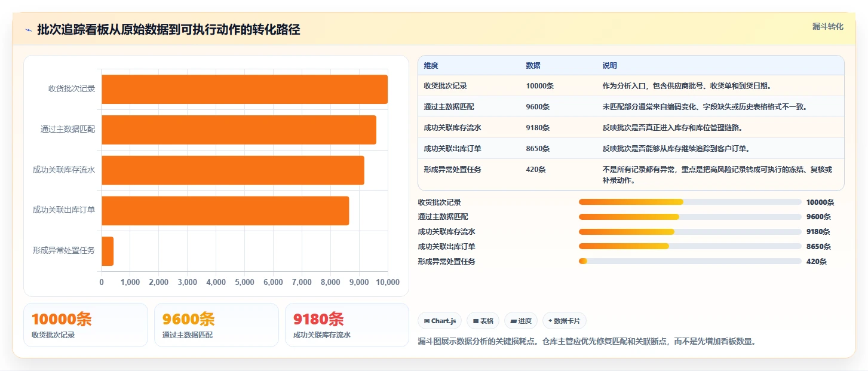
Task: Click table value 9600条
Action: click(538, 107)
